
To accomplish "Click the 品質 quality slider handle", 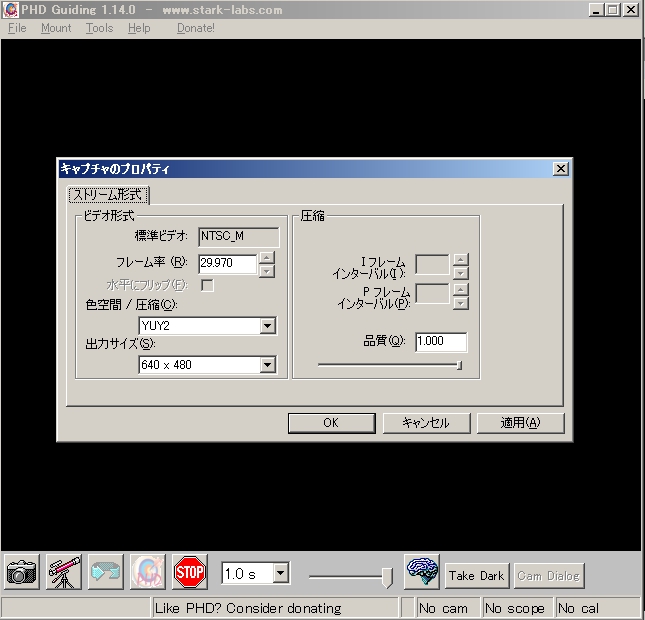I will (x=459, y=365).
